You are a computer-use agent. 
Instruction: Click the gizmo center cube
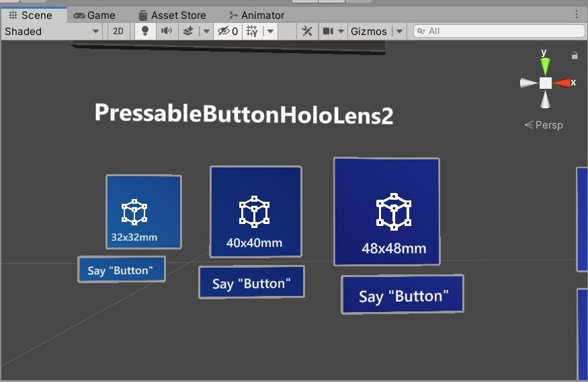[545, 83]
